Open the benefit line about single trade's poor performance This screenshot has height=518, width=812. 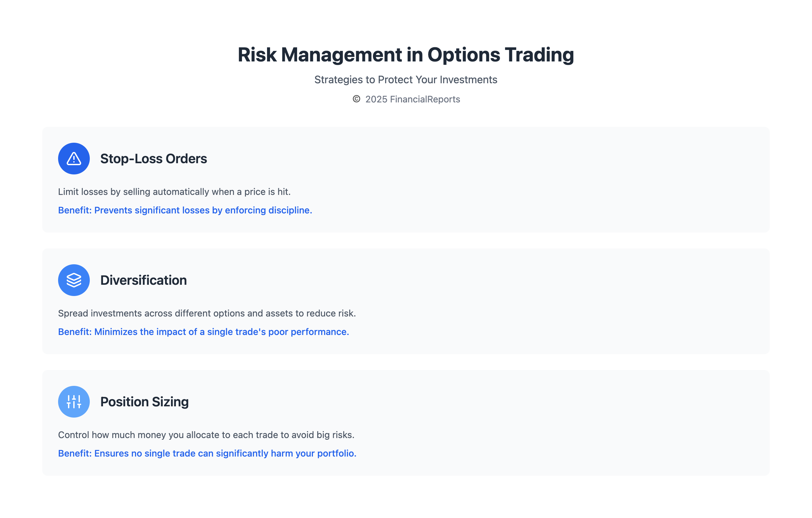click(x=203, y=332)
